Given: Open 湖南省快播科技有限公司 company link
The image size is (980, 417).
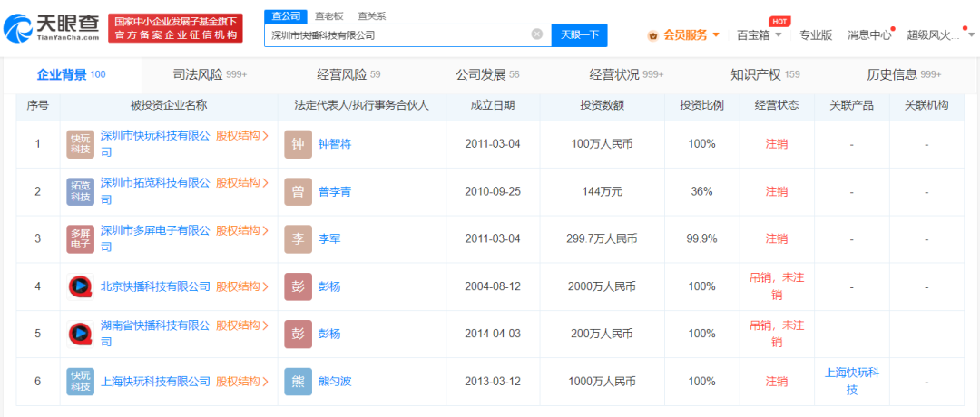Looking at the screenshot, I should [x=155, y=334].
